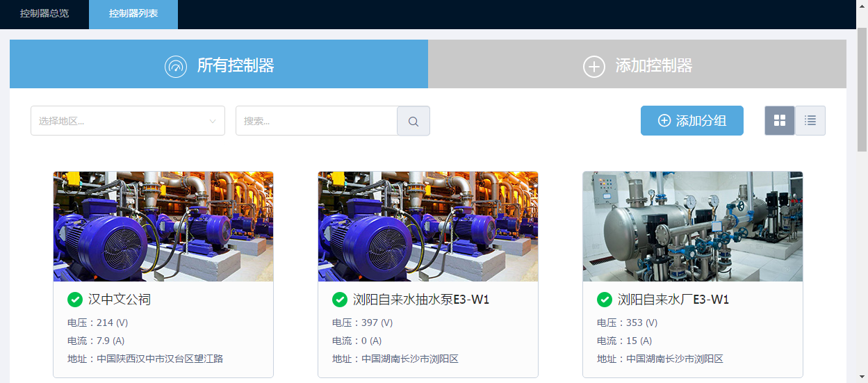Click plus icon inside 添加分组 button
The image size is (868, 383).
point(664,121)
